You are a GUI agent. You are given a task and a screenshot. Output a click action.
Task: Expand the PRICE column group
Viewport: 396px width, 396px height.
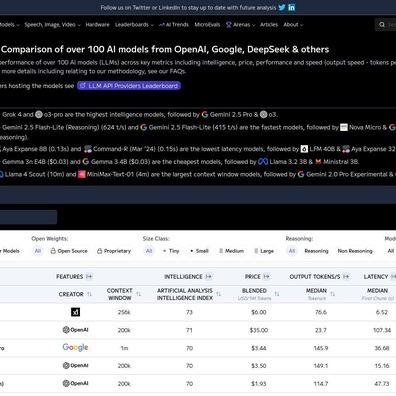click(x=266, y=277)
